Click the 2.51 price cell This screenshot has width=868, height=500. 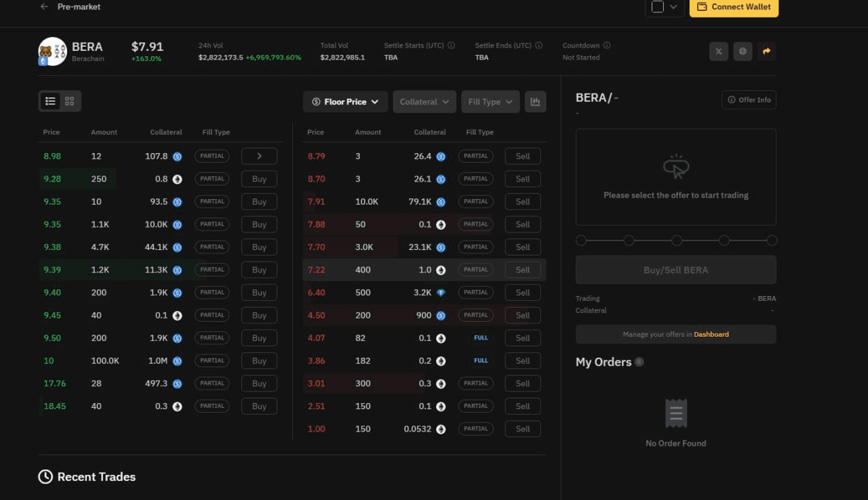click(317, 407)
